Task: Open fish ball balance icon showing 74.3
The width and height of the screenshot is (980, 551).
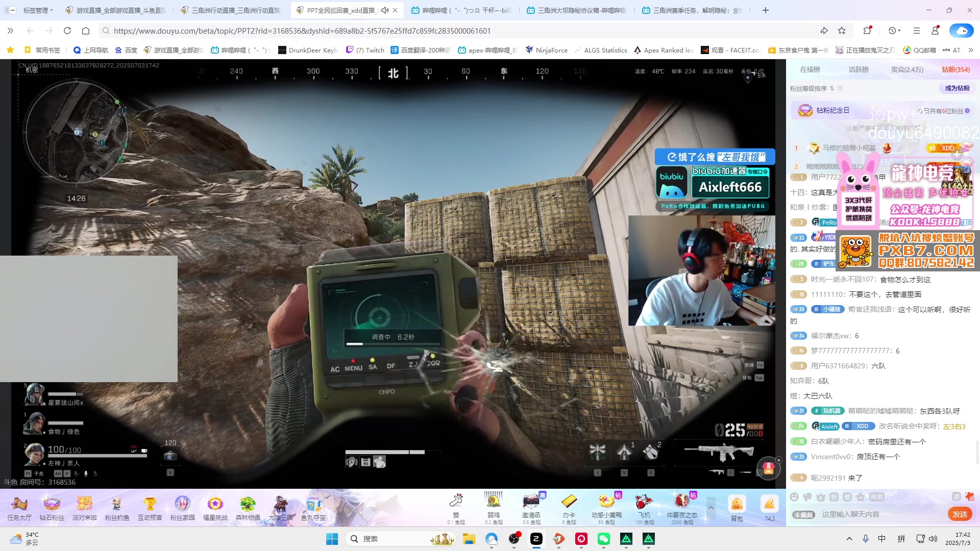Action: click(x=770, y=508)
